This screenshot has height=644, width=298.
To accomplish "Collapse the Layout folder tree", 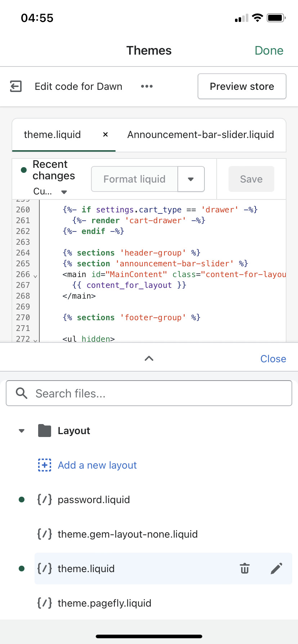I will [x=22, y=431].
